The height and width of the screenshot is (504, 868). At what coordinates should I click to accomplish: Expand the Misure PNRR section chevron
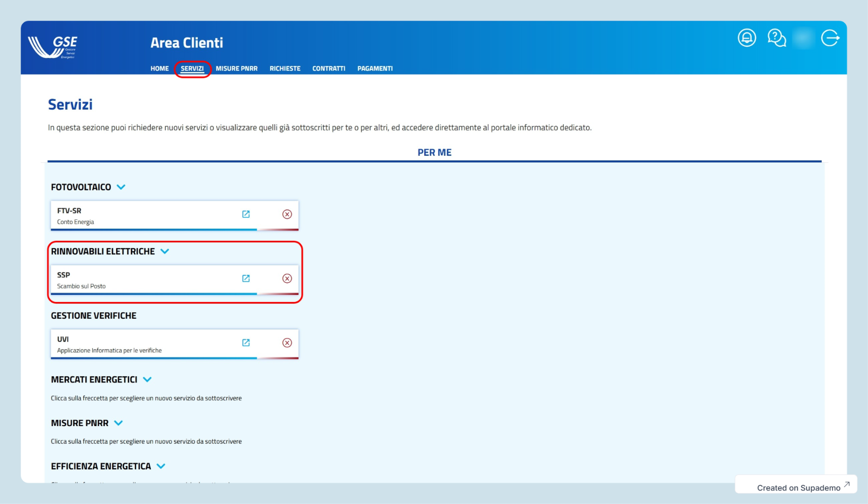pyautogui.click(x=119, y=423)
